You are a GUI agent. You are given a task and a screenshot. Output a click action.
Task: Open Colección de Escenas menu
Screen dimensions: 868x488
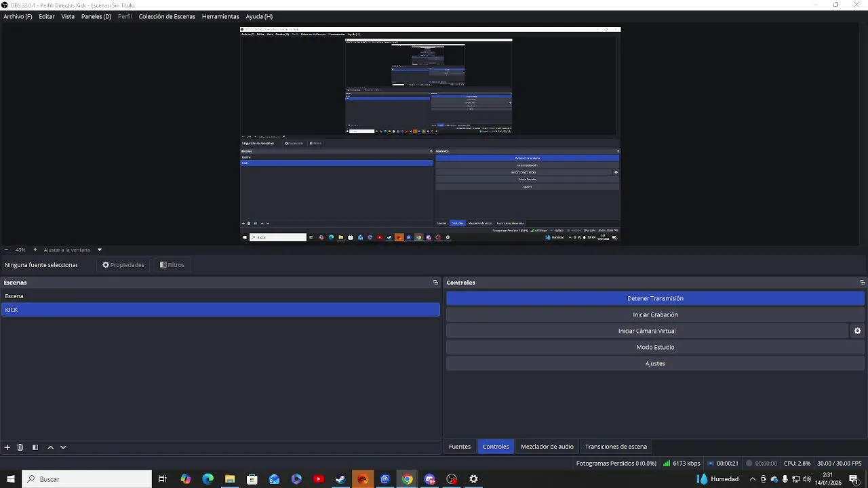pos(167,16)
